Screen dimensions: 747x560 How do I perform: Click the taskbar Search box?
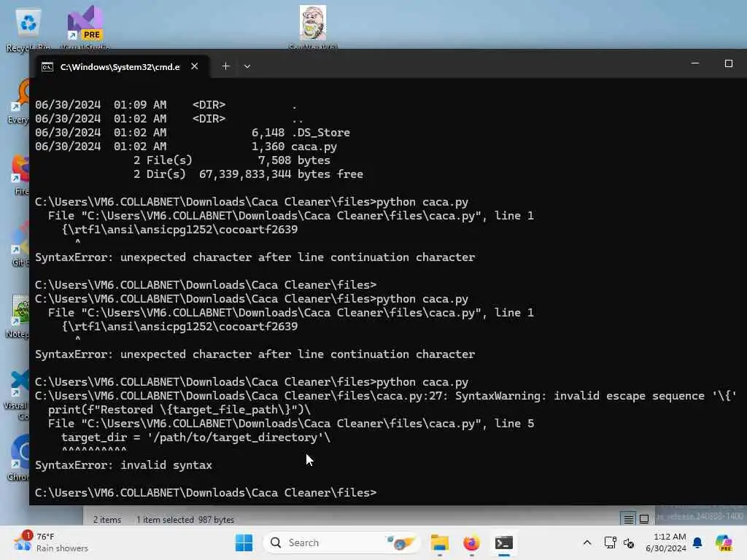click(341, 542)
